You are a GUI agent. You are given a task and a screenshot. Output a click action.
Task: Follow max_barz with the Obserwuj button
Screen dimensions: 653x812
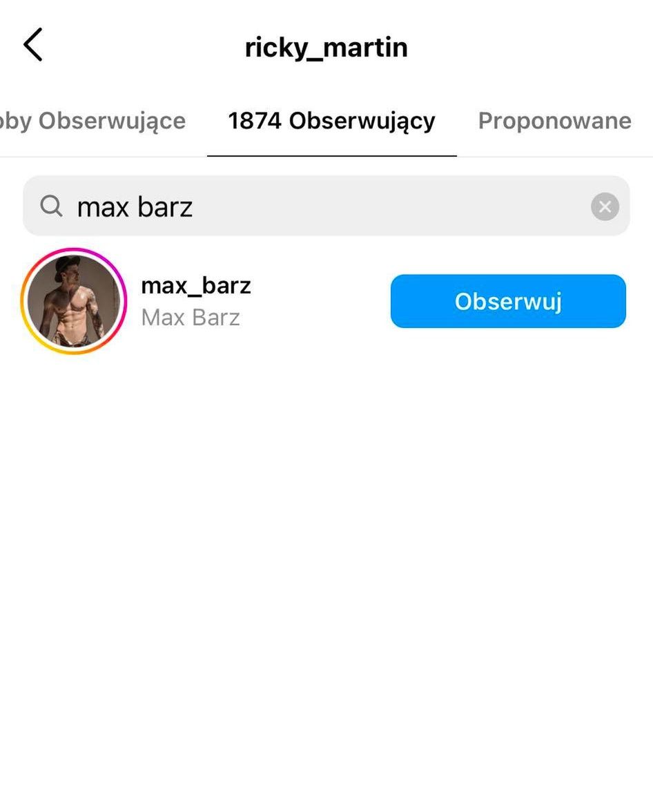pyautogui.click(x=508, y=301)
